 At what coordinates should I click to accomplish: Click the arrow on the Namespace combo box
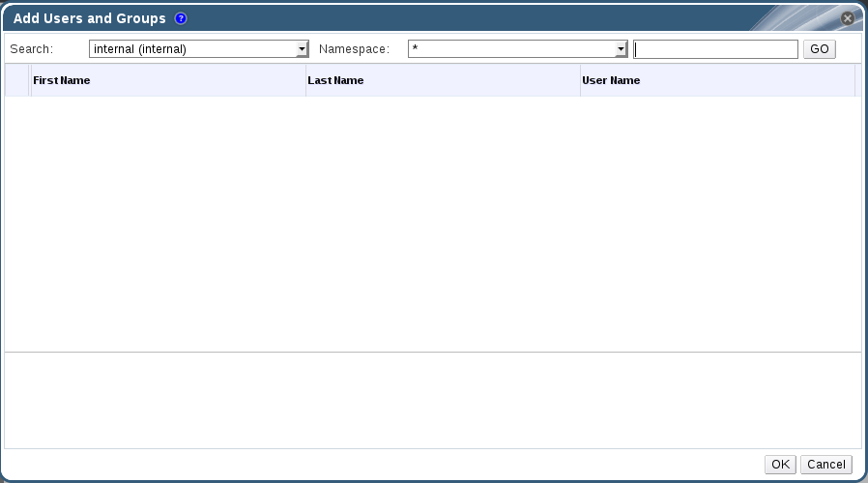point(622,49)
